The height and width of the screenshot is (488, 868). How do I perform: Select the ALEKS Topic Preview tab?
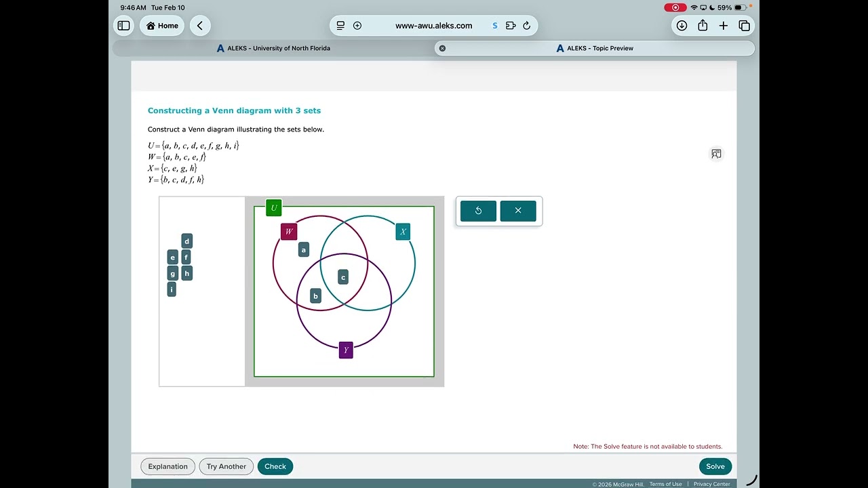click(595, 48)
